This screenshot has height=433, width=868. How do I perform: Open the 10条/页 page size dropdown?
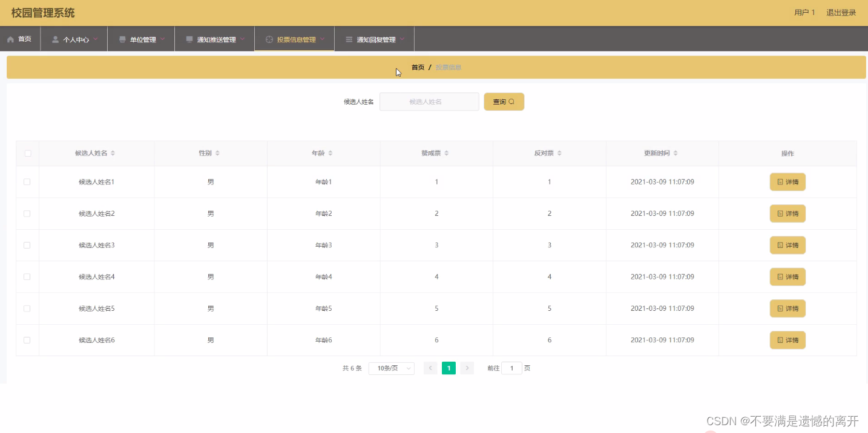pyautogui.click(x=391, y=368)
